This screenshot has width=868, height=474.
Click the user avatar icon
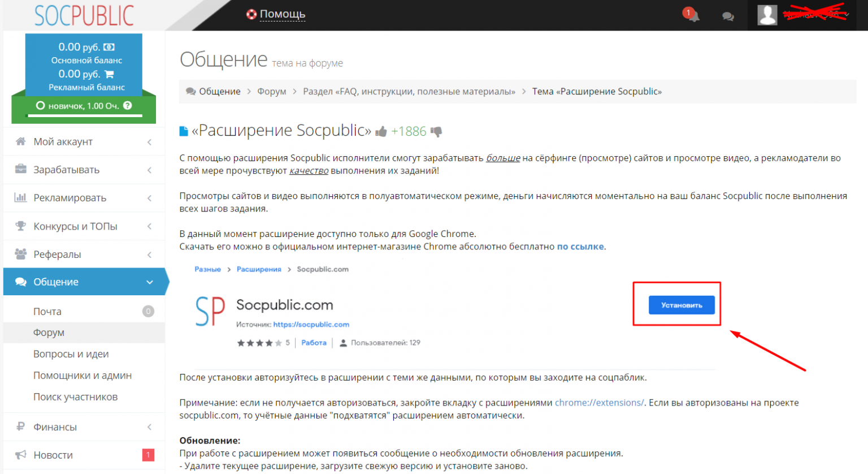click(x=767, y=15)
